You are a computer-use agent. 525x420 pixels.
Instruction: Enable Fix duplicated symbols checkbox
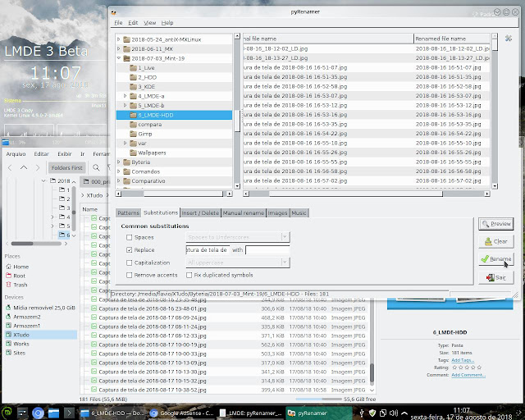tap(189, 275)
